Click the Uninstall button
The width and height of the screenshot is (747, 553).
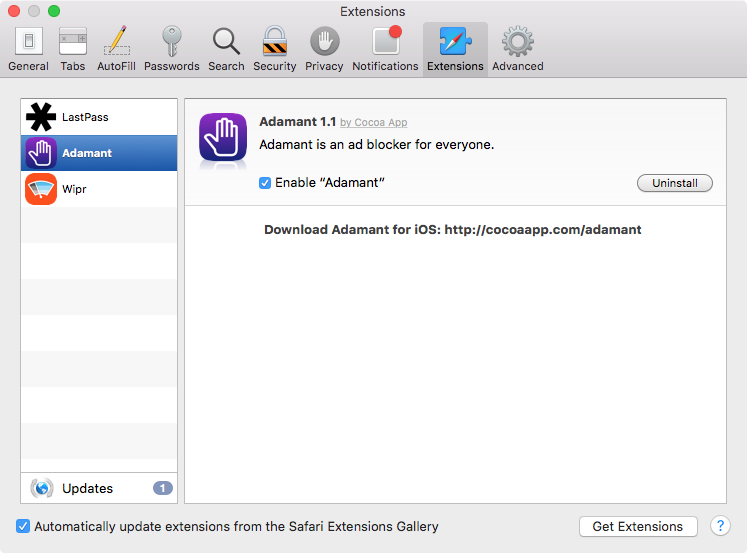click(675, 183)
